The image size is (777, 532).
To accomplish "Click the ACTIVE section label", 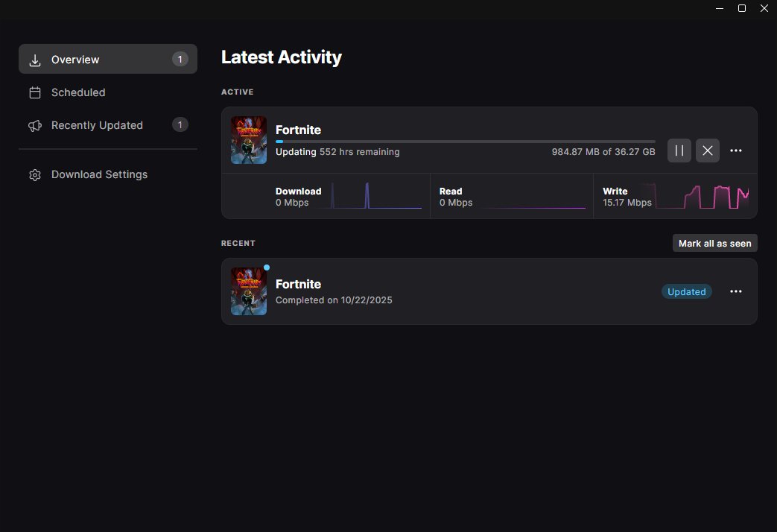I will [238, 92].
